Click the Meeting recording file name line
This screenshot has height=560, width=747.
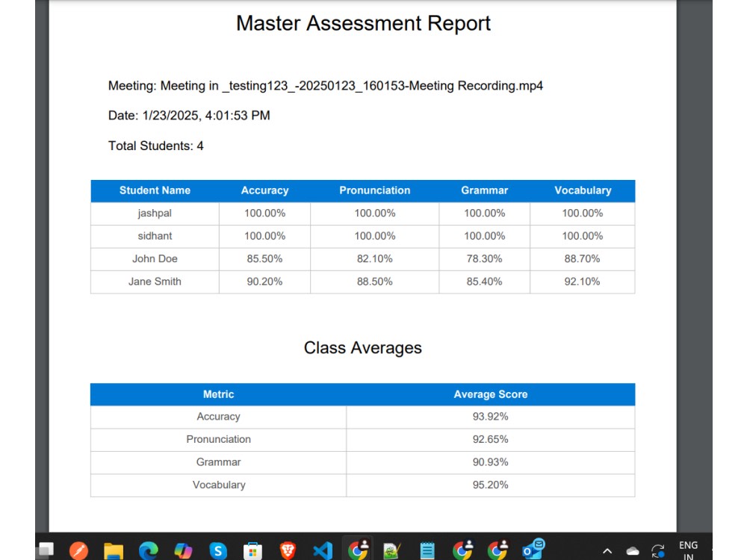click(x=326, y=86)
